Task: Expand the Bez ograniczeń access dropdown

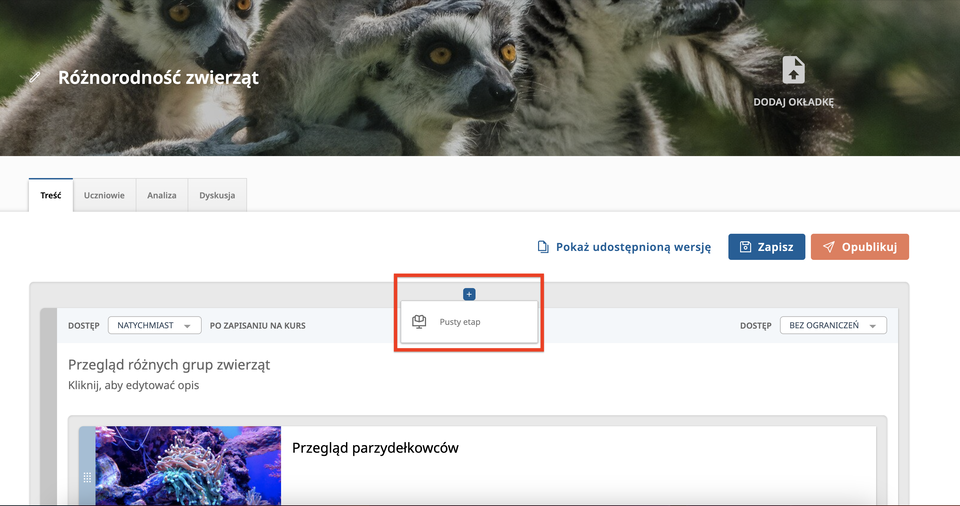Action: coord(832,325)
